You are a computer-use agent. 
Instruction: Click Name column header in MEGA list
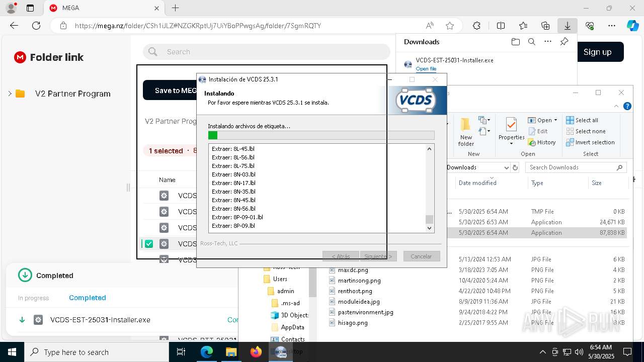167,180
